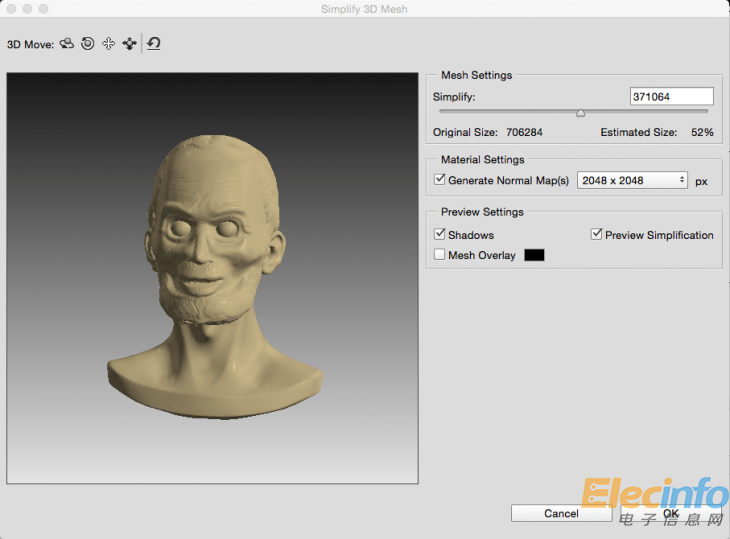Confirm with the OK button
The width and height of the screenshot is (730, 539).
671,513
